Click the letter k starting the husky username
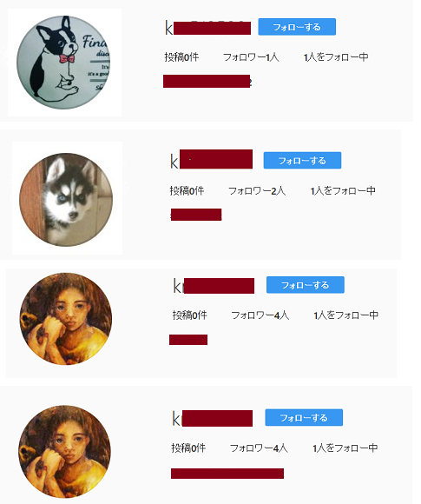 [174, 161]
